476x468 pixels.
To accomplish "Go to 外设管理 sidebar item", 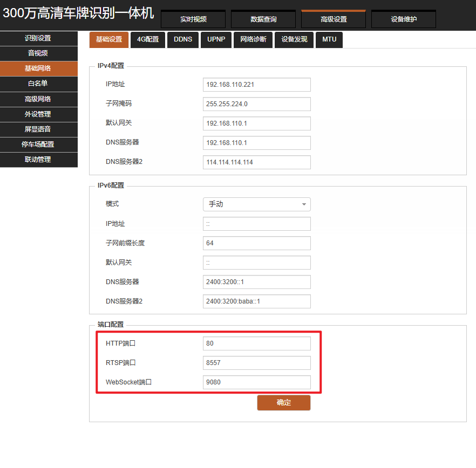I will (38, 114).
